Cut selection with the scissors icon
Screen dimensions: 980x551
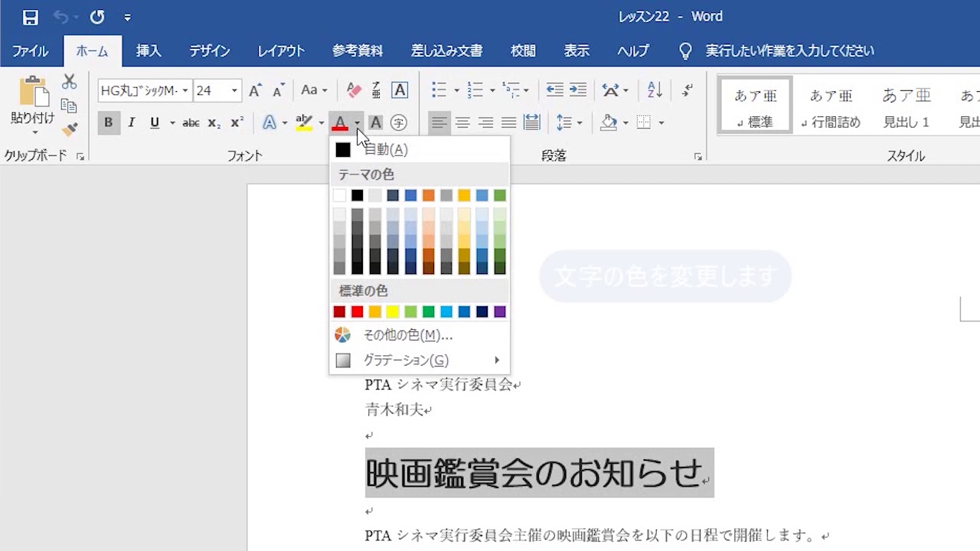click(x=70, y=82)
